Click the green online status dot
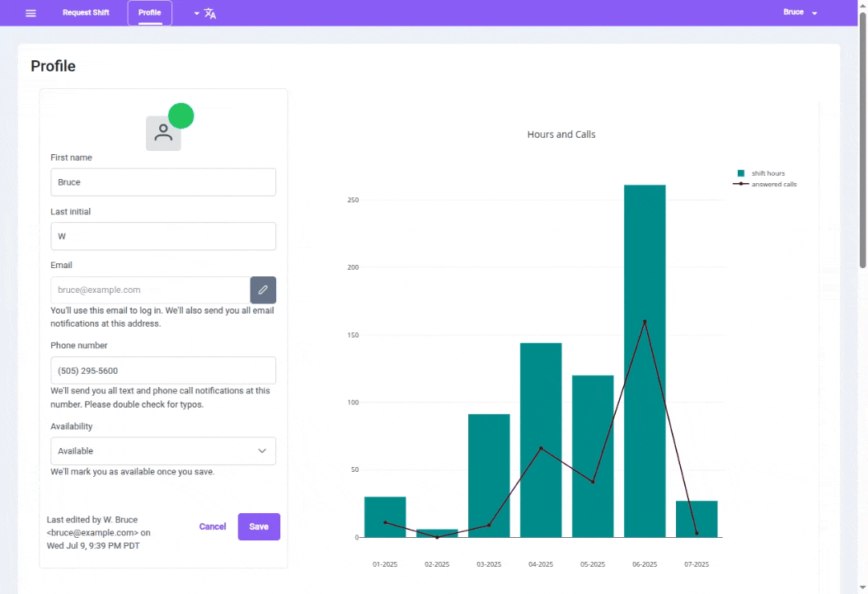868x594 pixels. [181, 115]
